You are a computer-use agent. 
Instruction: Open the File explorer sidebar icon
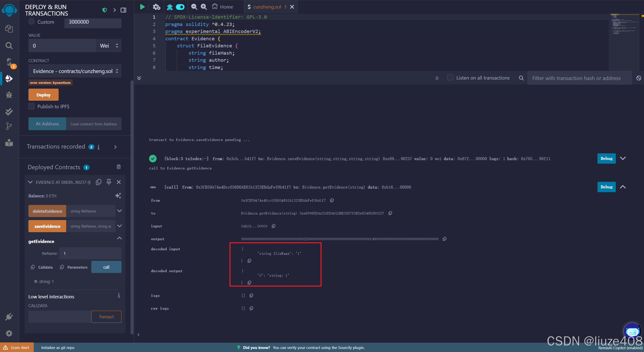coord(9,29)
